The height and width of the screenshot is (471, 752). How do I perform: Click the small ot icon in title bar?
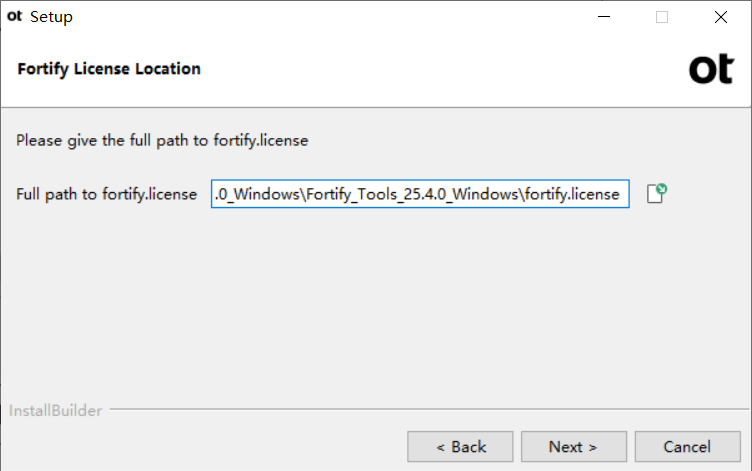click(14, 16)
